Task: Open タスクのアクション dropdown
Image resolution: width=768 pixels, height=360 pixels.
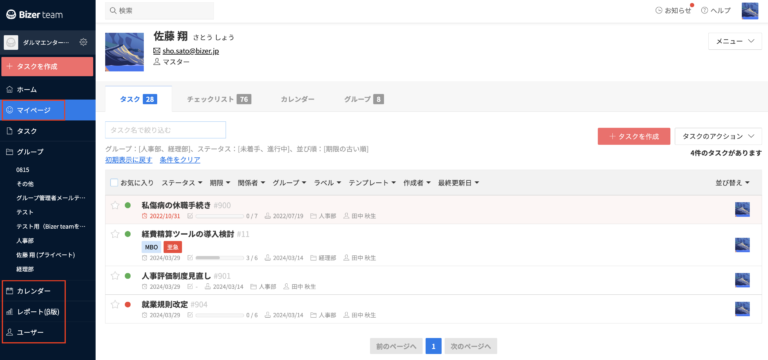Action: [x=718, y=136]
